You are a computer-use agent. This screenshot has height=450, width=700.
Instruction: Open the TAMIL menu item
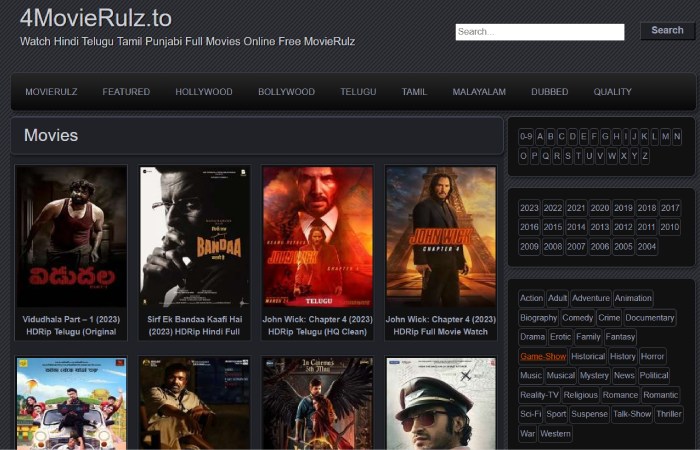tap(414, 92)
